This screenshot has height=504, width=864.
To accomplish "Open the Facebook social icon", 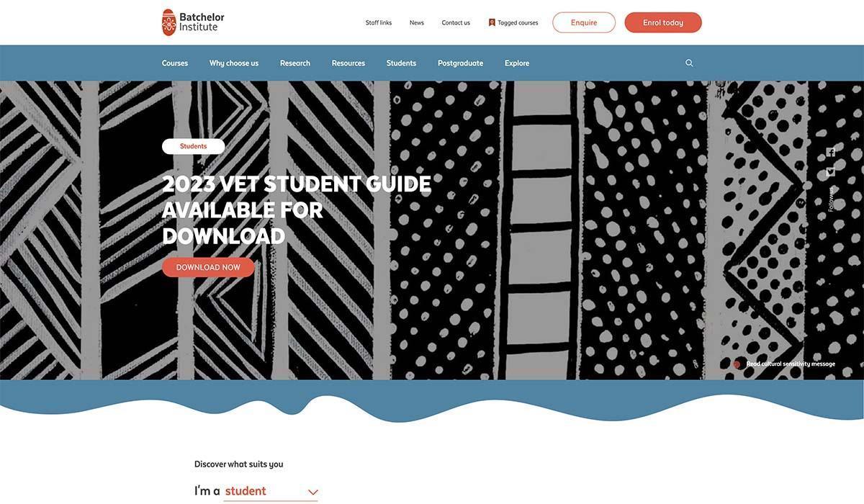I will point(830,152).
